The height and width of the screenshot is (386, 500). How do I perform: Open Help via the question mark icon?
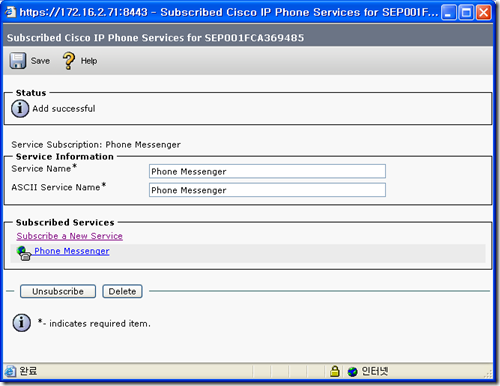(x=69, y=61)
